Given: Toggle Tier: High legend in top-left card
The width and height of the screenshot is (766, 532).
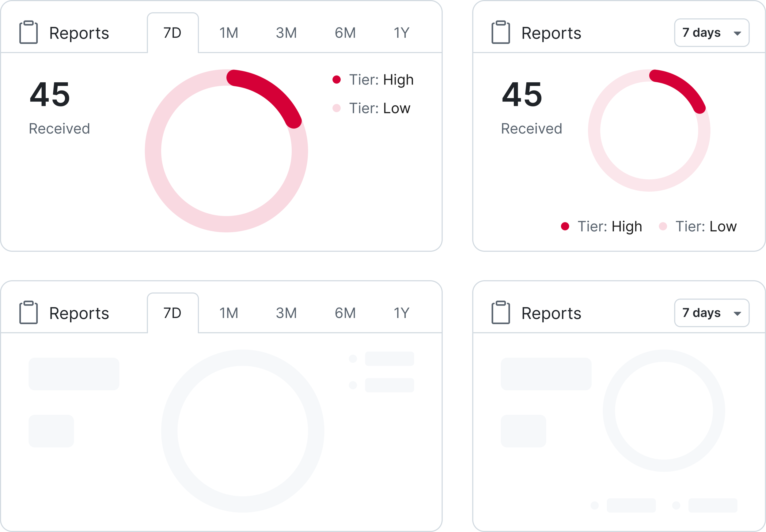Looking at the screenshot, I should [x=373, y=80].
